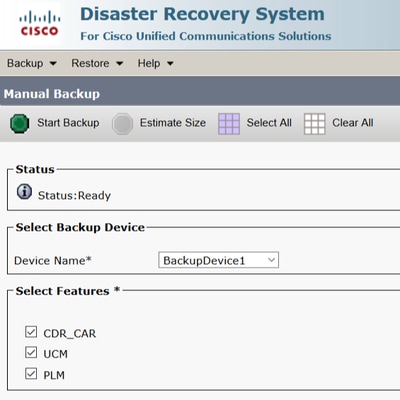Open the Backup menu
This screenshot has height=400, width=400.
(32, 63)
